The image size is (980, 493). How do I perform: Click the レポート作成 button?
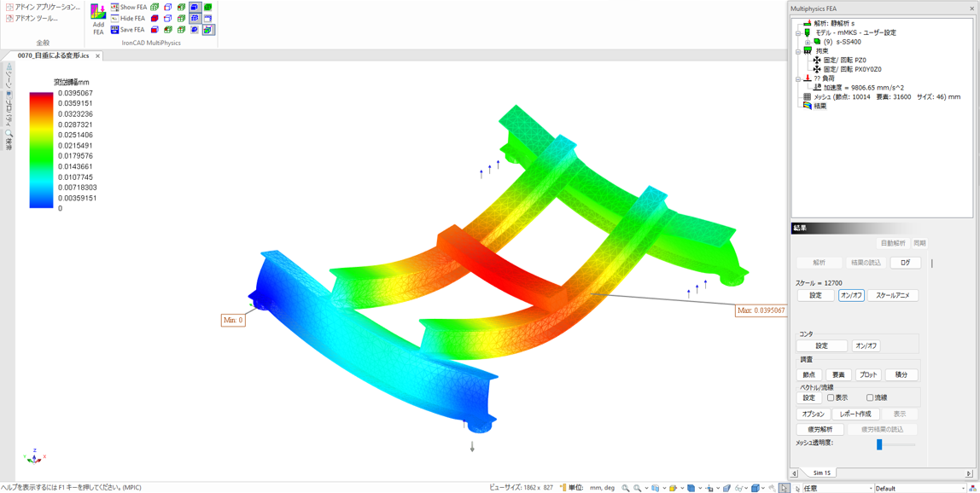tap(855, 414)
